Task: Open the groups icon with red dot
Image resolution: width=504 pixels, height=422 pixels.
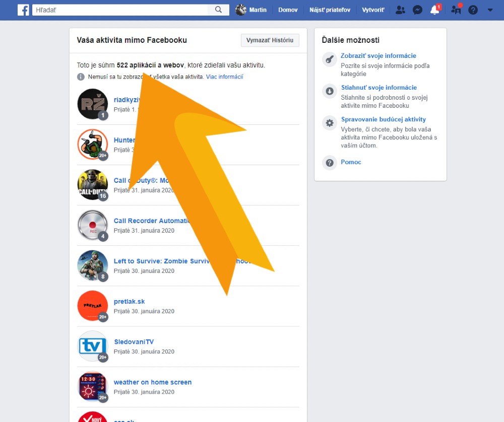Action: click(x=456, y=10)
